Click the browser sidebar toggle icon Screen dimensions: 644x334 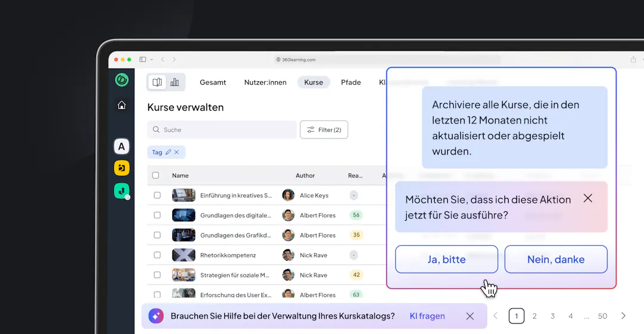point(143,60)
